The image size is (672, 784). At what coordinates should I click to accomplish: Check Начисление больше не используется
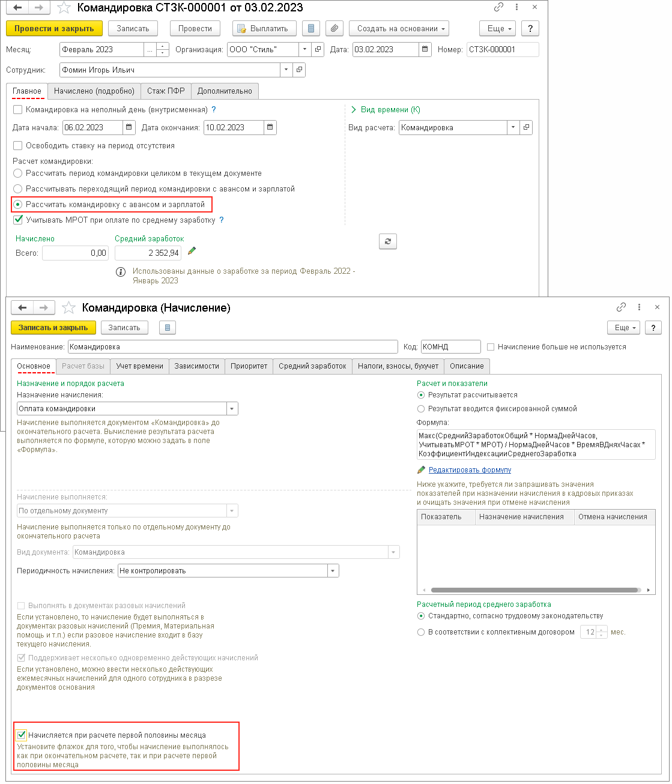[x=491, y=347]
